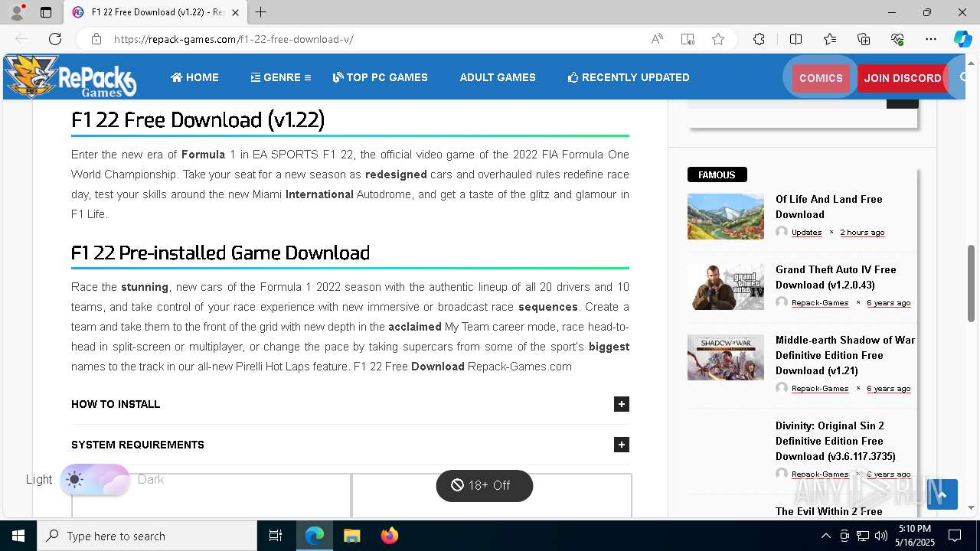Viewport: 980px width, 551px height.
Task: Click the '2 hours ago' date link
Action: tap(862, 232)
